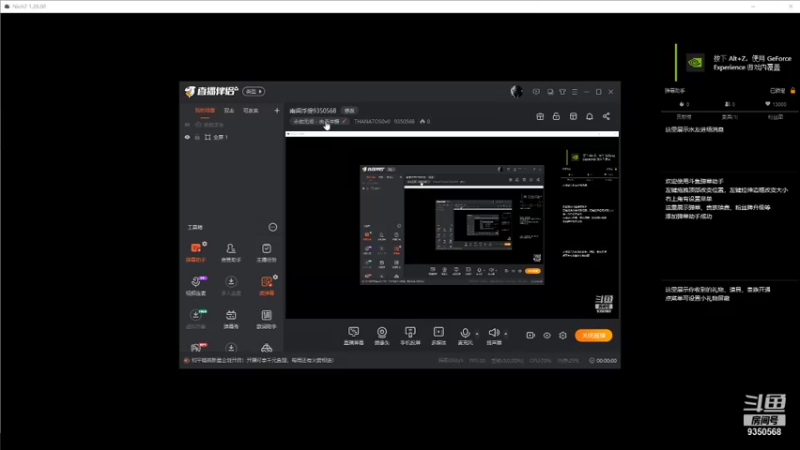Viewport: 800px width, 450px height.
Task: Open the notification bell icon
Action: [589, 116]
